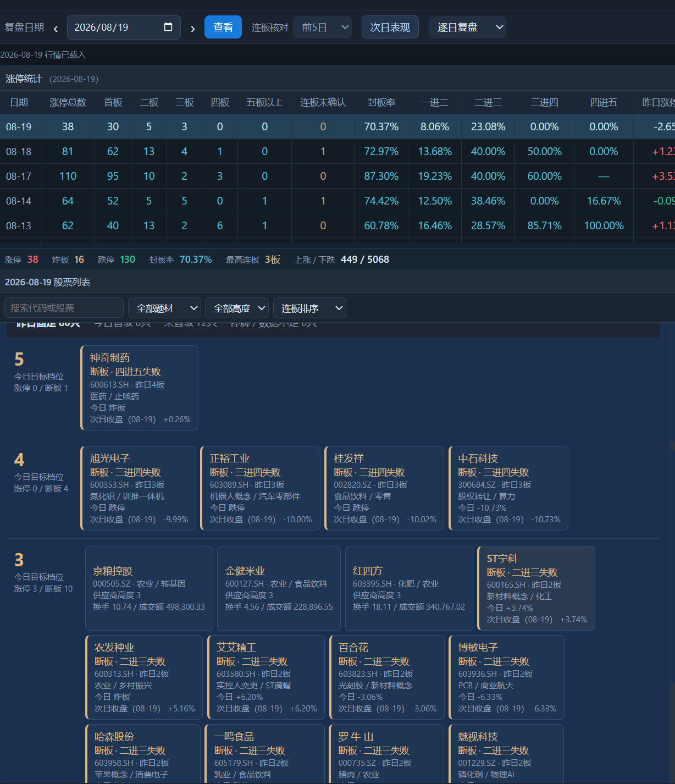The image size is (675, 784).
Task: Open the 全部题材 filter dropdown
Action: point(165,308)
